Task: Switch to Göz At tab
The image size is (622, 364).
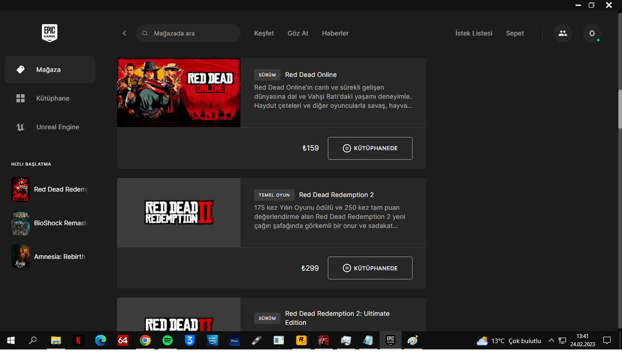Action: point(298,33)
